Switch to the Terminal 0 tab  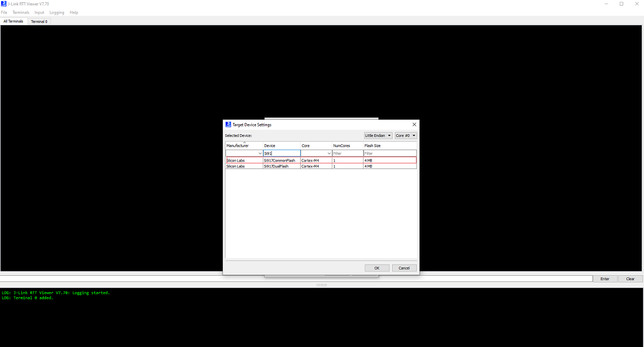point(39,21)
